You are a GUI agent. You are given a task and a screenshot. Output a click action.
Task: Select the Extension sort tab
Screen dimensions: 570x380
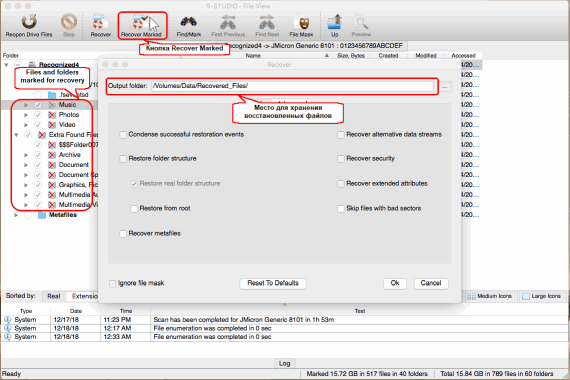[83, 296]
